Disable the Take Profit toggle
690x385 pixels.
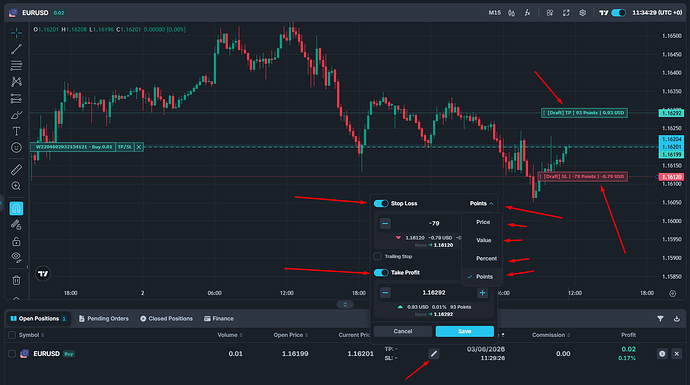click(381, 273)
